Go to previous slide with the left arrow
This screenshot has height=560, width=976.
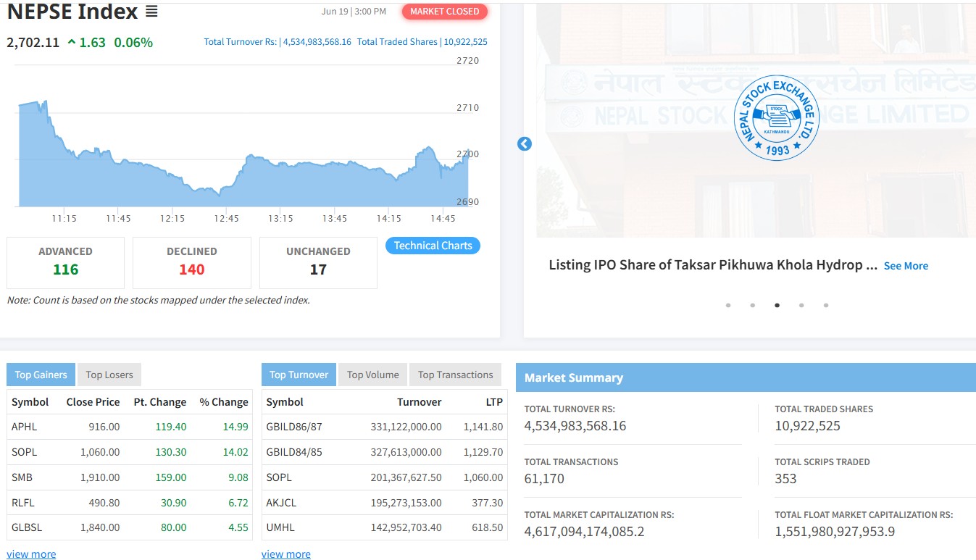coord(525,144)
